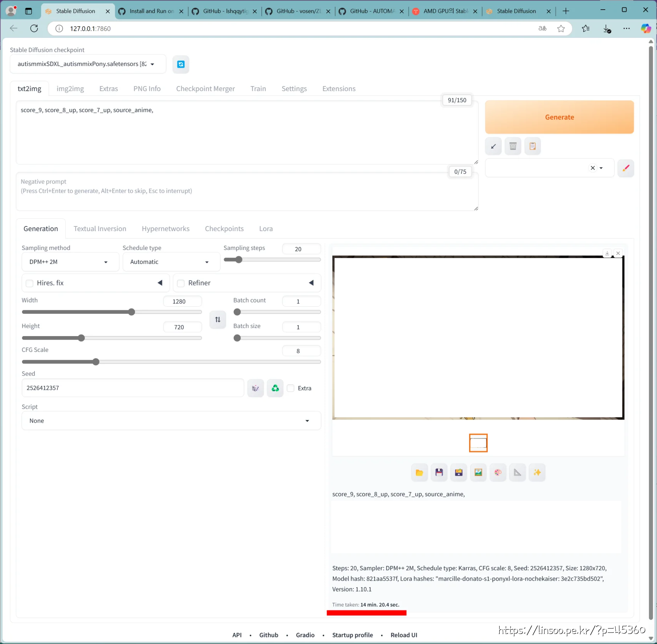Screen dimensions: 657x644
Task: Refresh the checkpoint list icon
Action: click(x=181, y=64)
